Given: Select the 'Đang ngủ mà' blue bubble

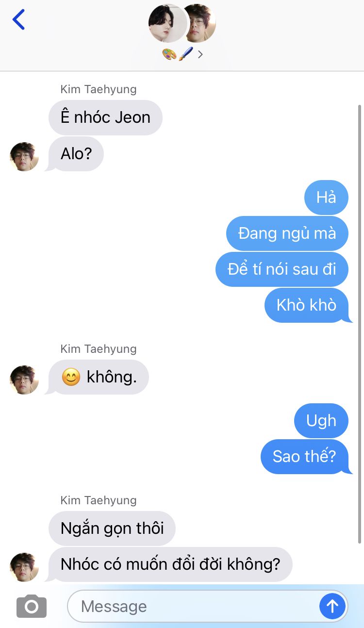Looking at the screenshot, I should 287,233.
